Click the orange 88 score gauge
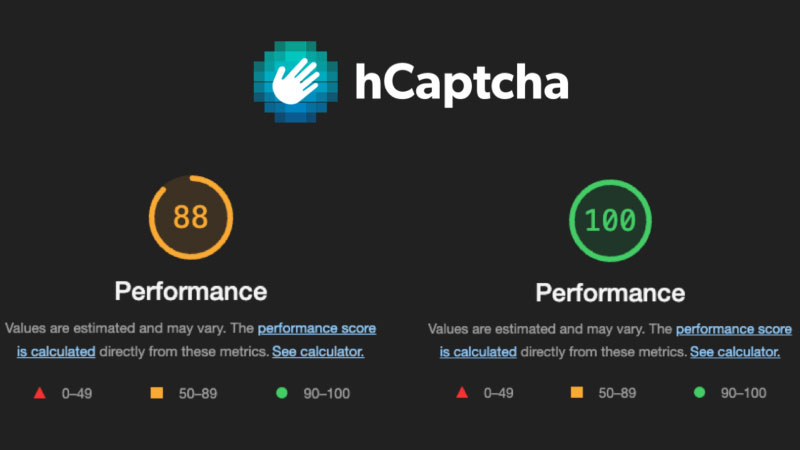Image resolution: width=800 pixels, height=450 pixels. pos(191,217)
